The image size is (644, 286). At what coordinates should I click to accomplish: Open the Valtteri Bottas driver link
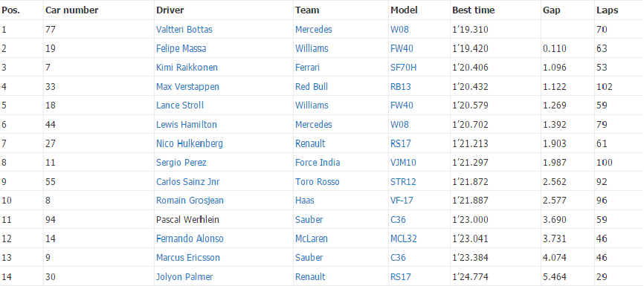[x=184, y=30]
